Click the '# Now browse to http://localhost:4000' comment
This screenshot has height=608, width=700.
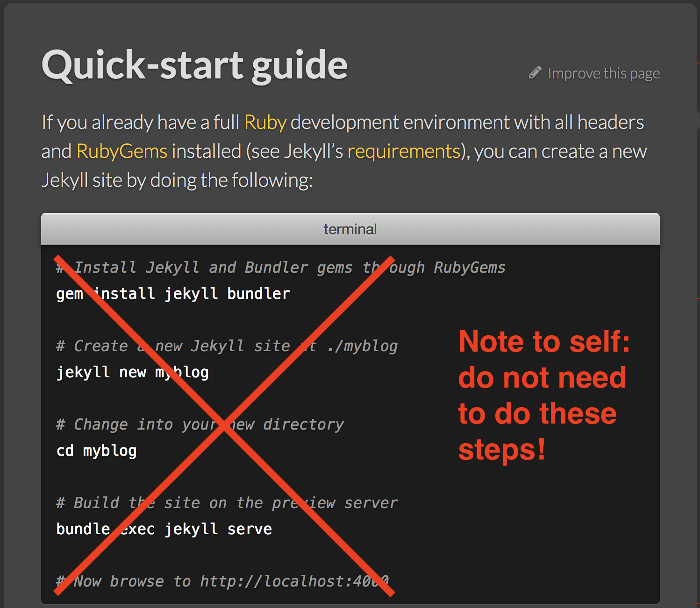pos(222,581)
